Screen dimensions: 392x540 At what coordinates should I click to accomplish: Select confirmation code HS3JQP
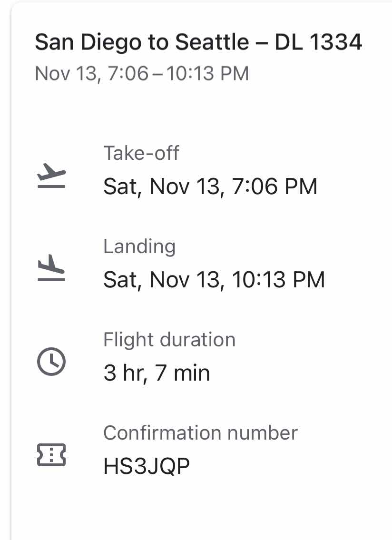147,466
